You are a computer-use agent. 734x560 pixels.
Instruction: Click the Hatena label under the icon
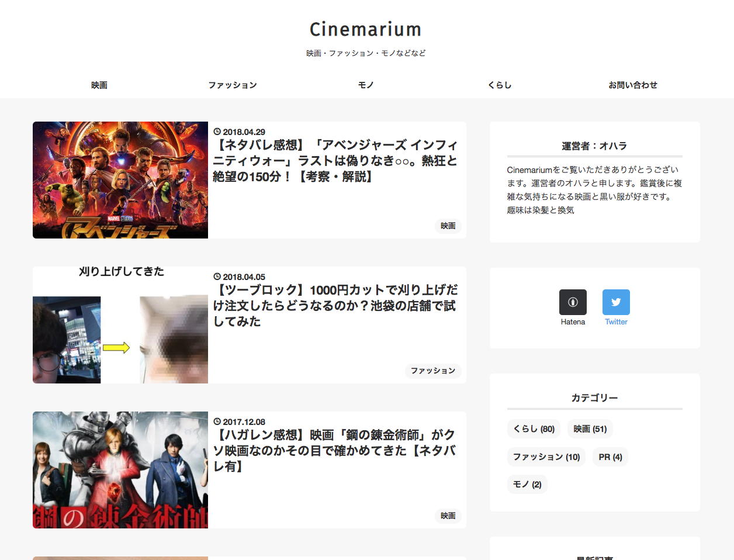[x=573, y=322]
